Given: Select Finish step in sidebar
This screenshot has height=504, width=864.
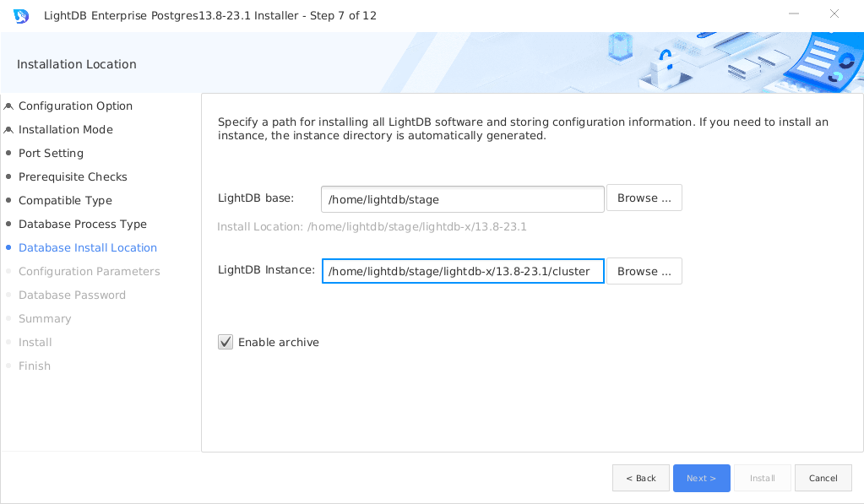Looking at the screenshot, I should point(34,366).
